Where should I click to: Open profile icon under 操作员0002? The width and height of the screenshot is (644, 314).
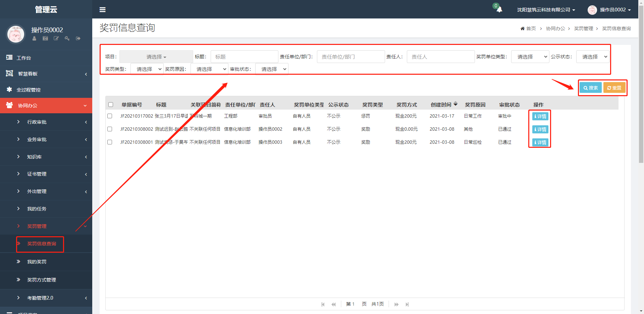(34, 39)
